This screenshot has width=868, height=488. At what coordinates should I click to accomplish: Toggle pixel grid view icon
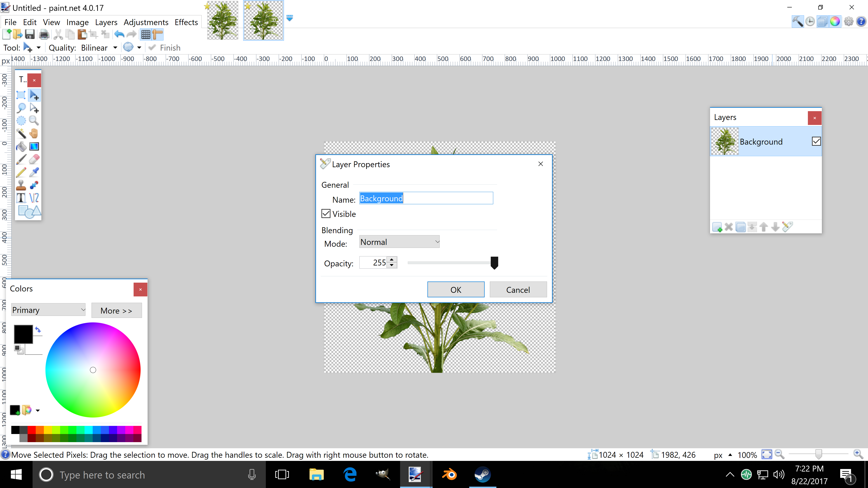click(146, 34)
